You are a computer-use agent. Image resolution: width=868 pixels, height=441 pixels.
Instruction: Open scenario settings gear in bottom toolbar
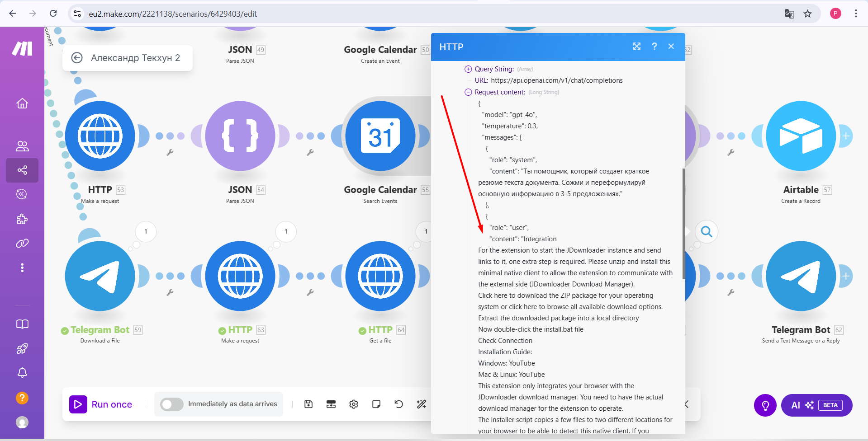(354, 404)
